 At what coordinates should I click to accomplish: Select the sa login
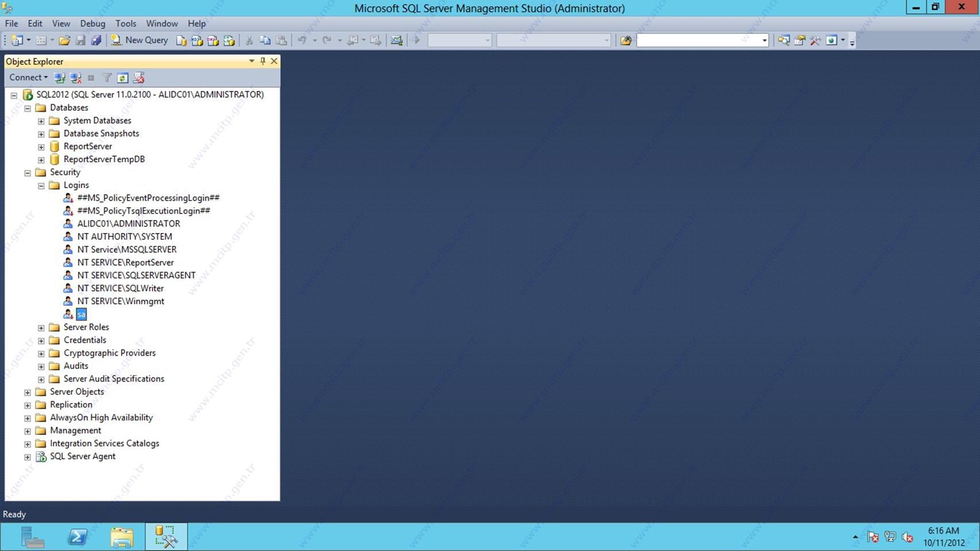click(x=81, y=314)
